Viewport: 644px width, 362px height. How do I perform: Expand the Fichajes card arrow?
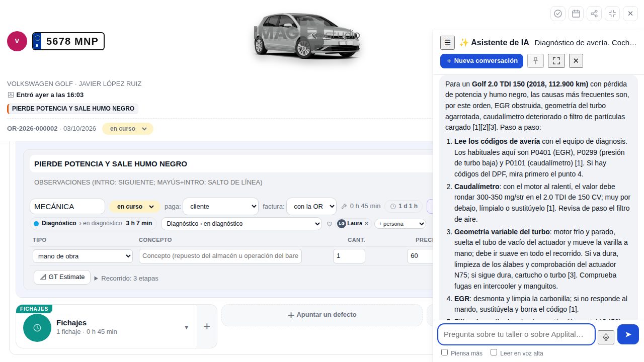186,327
